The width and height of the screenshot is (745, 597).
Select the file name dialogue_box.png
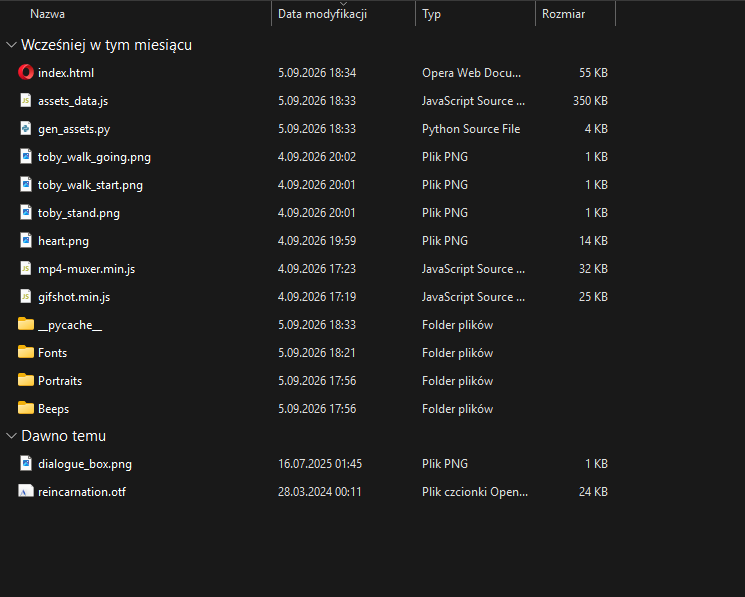click(85, 464)
